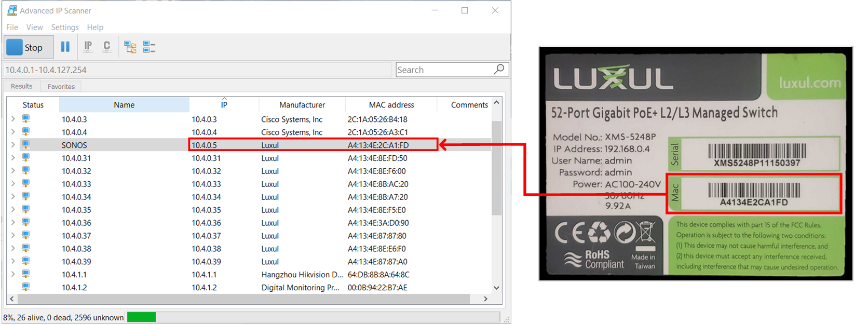This screenshot has height=325, width=868.
Task: Click computer icon for 10.4.0.39
Action: click(26, 261)
